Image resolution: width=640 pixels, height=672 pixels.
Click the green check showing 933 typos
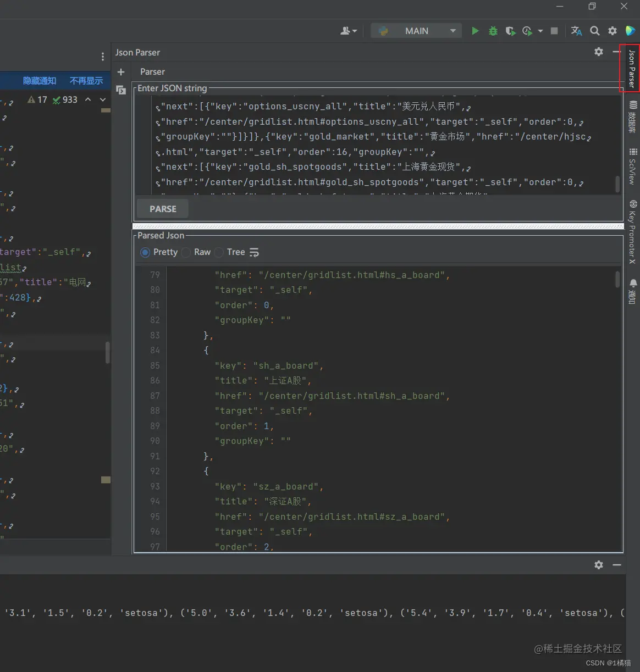(65, 99)
